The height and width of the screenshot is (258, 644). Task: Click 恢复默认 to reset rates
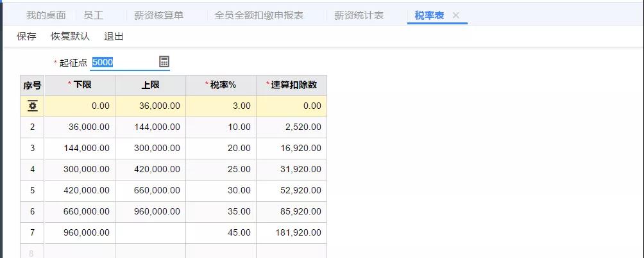pyautogui.click(x=70, y=36)
